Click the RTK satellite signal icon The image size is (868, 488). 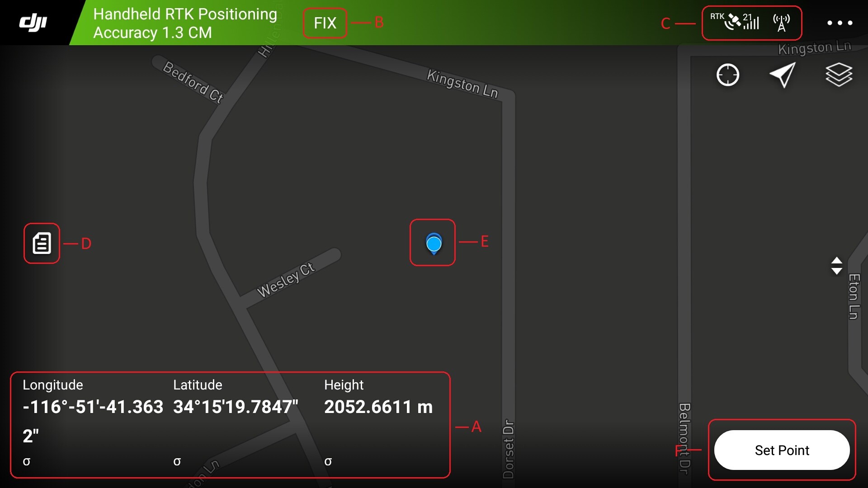coord(734,21)
